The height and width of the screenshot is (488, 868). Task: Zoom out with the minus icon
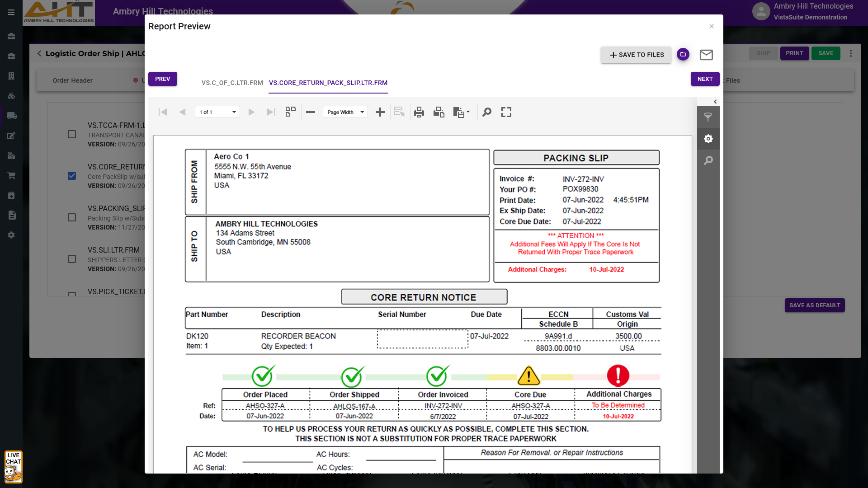[310, 112]
